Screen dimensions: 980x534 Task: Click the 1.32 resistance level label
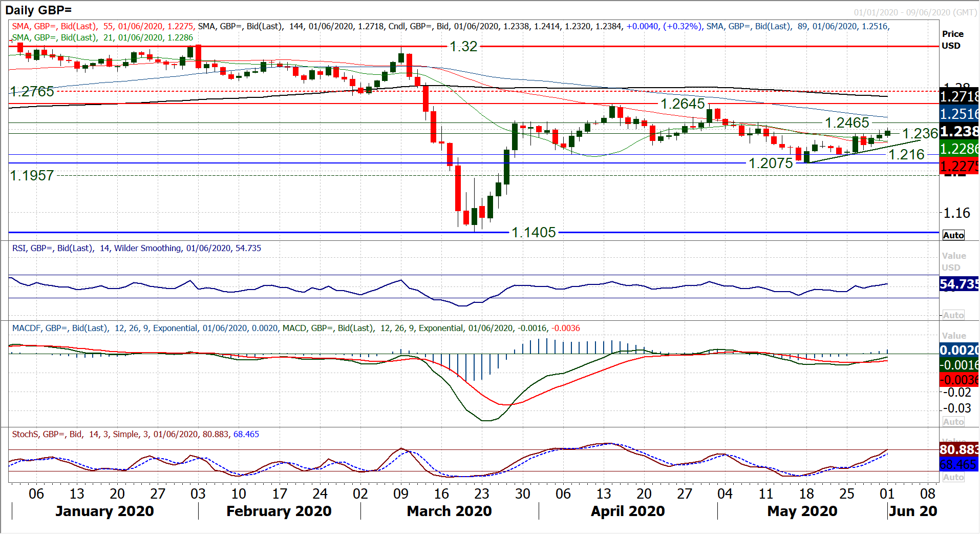coord(463,47)
